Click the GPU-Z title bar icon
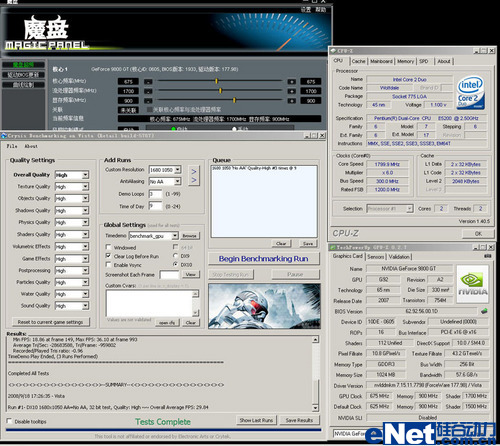Image resolution: width=500 pixels, height=446 pixels. [333, 247]
